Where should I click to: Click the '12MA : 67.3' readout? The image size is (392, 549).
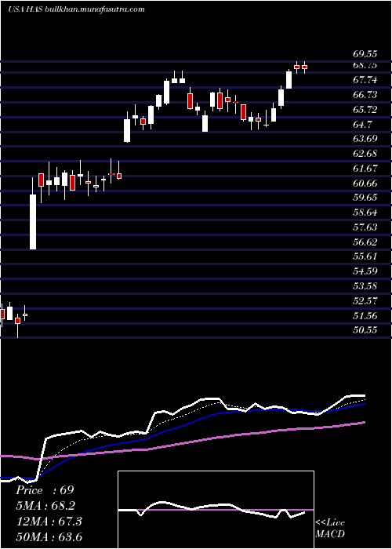pos(49,522)
